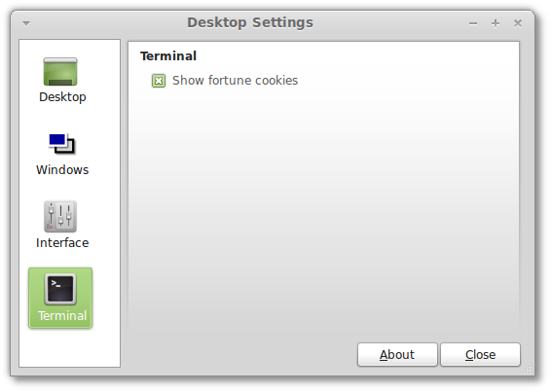Switch to the Windows settings label
This screenshot has width=551, height=392.
[62, 169]
